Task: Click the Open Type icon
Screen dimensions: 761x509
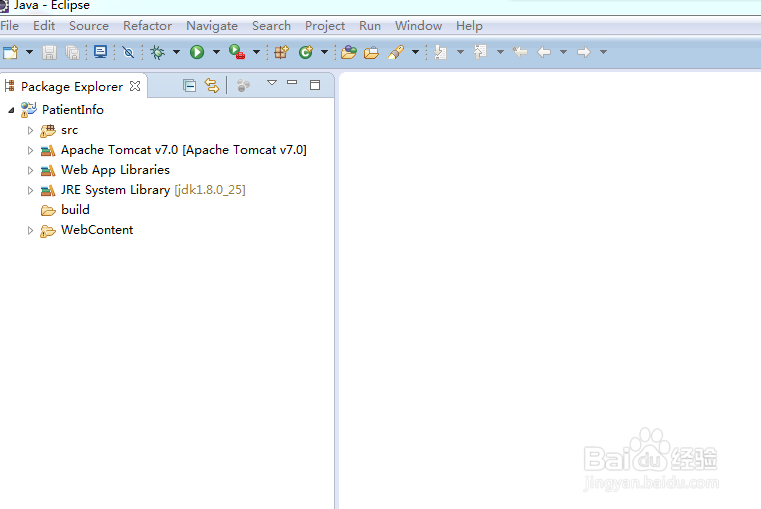Action: tap(348, 52)
